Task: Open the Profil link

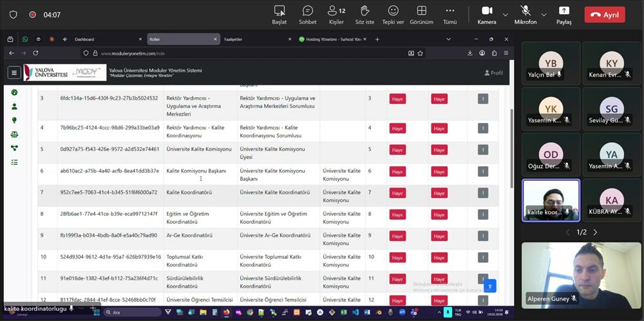Action: [x=493, y=73]
